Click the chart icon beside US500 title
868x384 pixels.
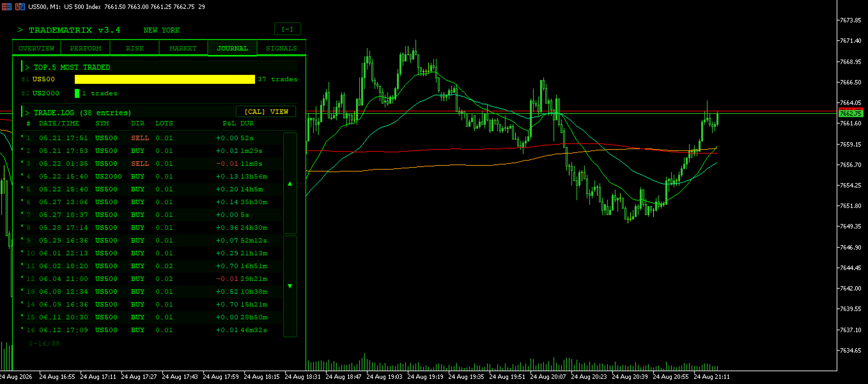pyautogui.click(x=20, y=6)
